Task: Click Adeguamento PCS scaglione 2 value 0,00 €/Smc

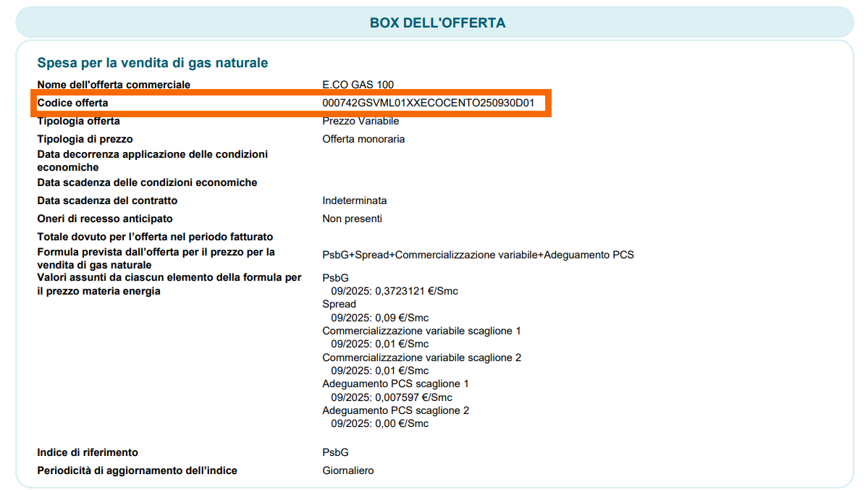Action: coord(380,423)
